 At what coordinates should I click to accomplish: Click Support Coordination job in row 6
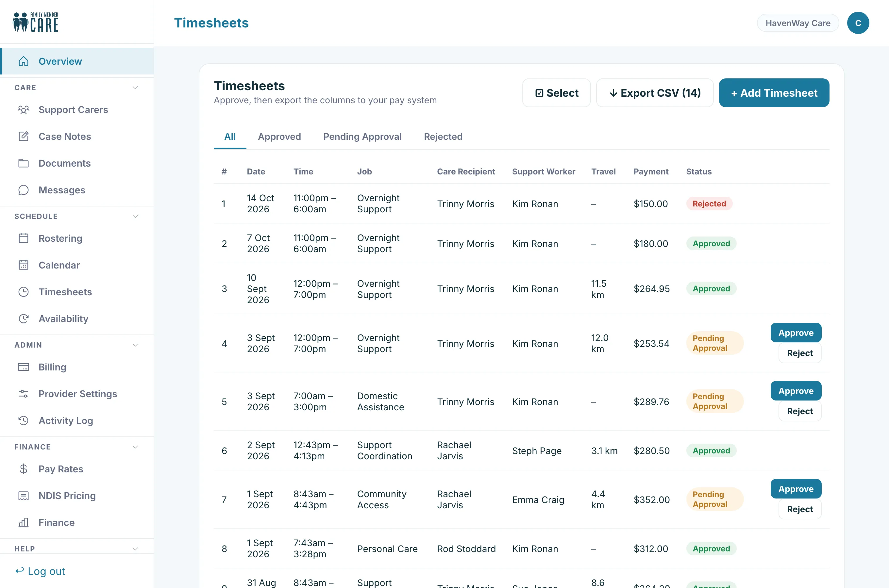(384, 450)
